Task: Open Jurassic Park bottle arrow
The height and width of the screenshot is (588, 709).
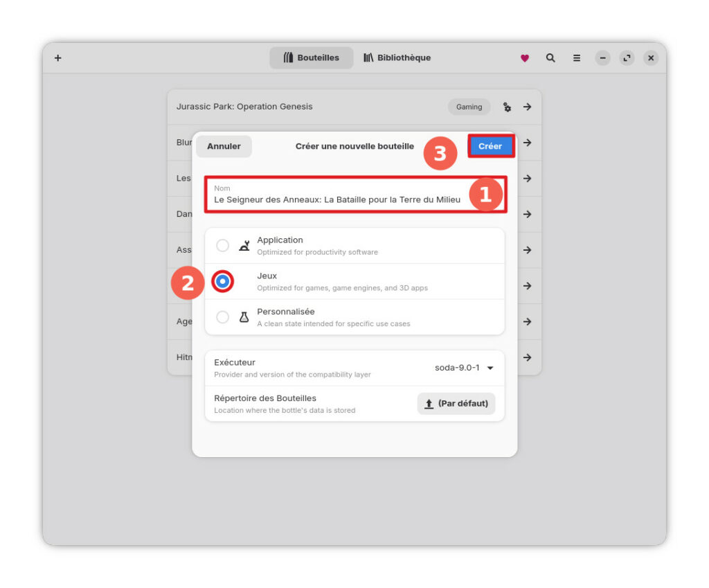Action: pyautogui.click(x=528, y=107)
